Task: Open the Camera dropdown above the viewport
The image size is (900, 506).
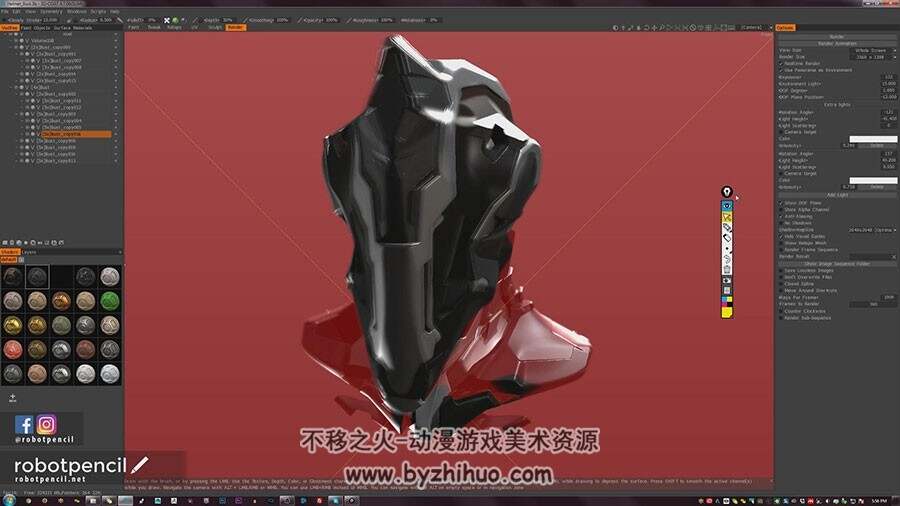Action: (x=756, y=28)
